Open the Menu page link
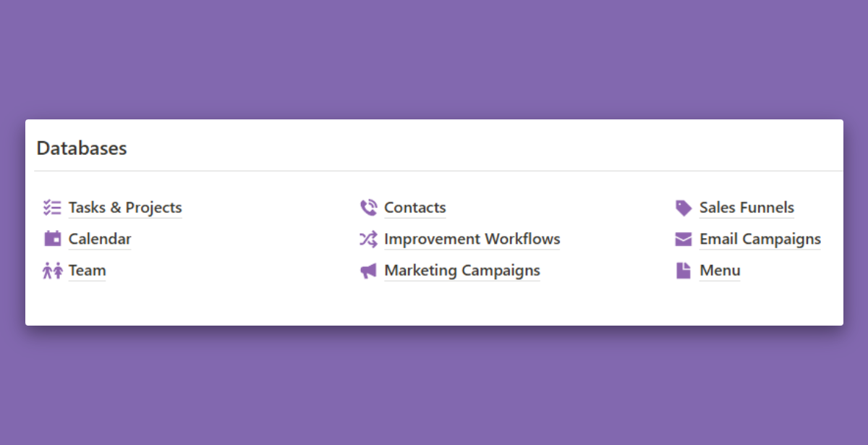This screenshot has width=868, height=445. coord(720,271)
